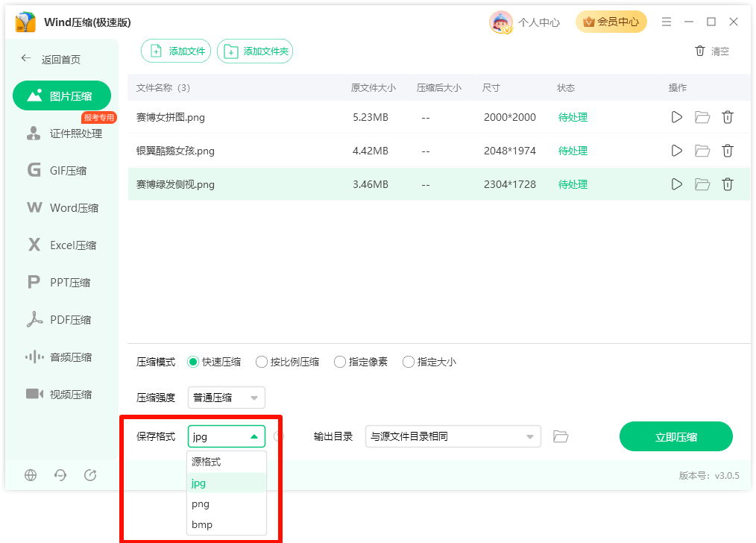Viewport: 756px width, 543px height.
Task: Delete 赛博绿发侧视.png from the list
Action: 728,184
